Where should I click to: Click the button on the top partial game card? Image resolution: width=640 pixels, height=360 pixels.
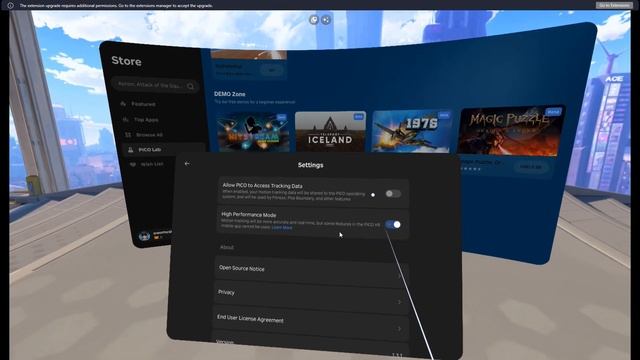(x=272, y=70)
